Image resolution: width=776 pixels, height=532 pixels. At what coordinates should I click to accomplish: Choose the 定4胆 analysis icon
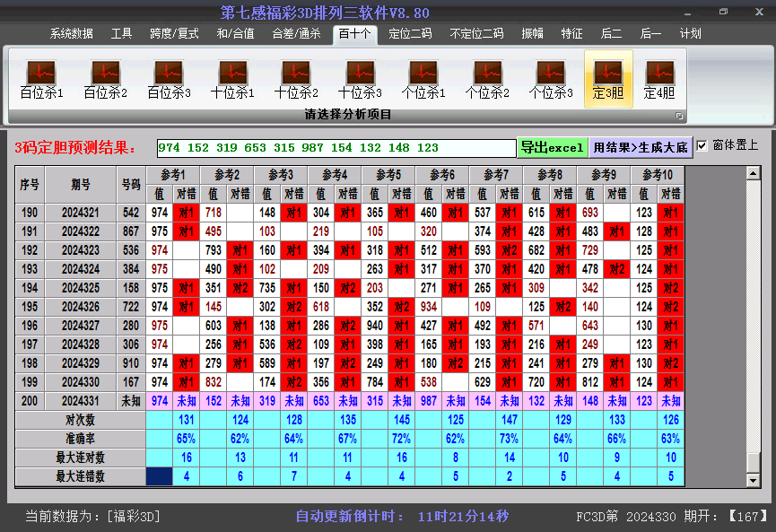tap(659, 80)
